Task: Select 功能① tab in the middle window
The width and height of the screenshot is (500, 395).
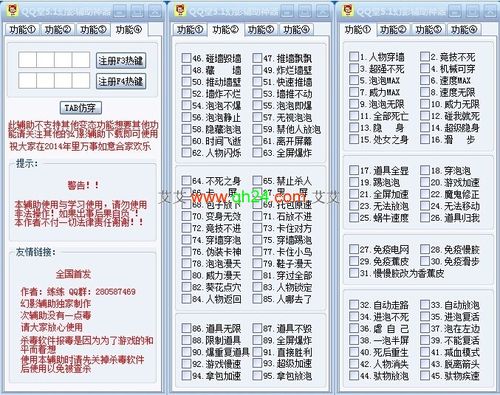Action: (190, 30)
